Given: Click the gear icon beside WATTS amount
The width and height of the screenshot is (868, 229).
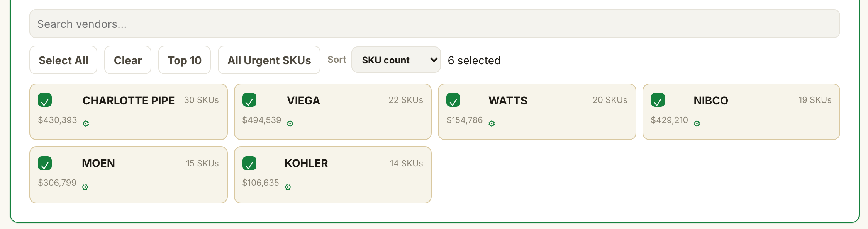Looking at the screenshot, I should pos(492,123).
